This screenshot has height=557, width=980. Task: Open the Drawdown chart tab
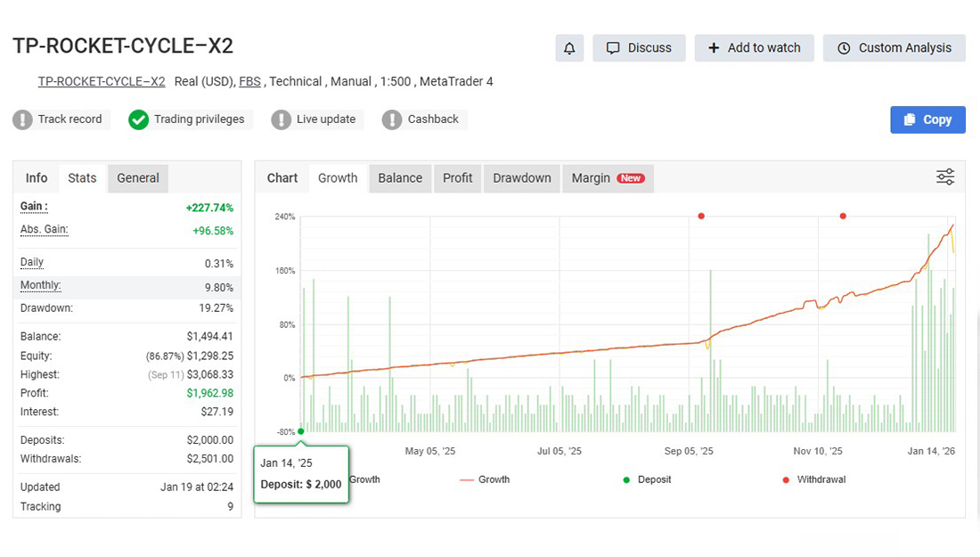pyautogui.click(x=521, y=177)
